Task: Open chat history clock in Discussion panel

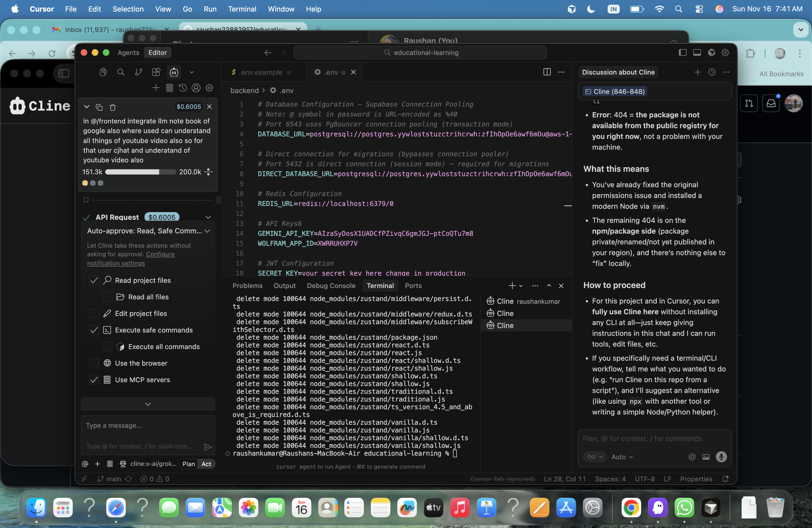Action: 712,72
